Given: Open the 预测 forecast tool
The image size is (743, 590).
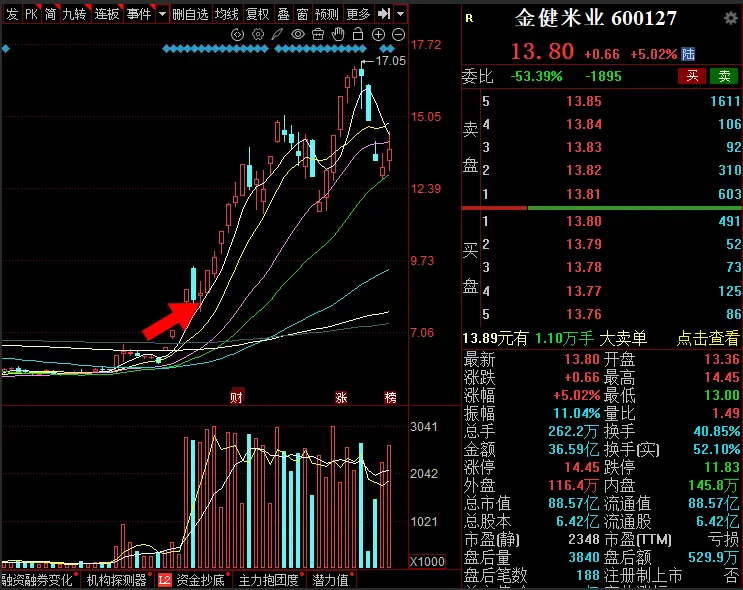Looking at the screenshot, I should (x=327, y=14).
